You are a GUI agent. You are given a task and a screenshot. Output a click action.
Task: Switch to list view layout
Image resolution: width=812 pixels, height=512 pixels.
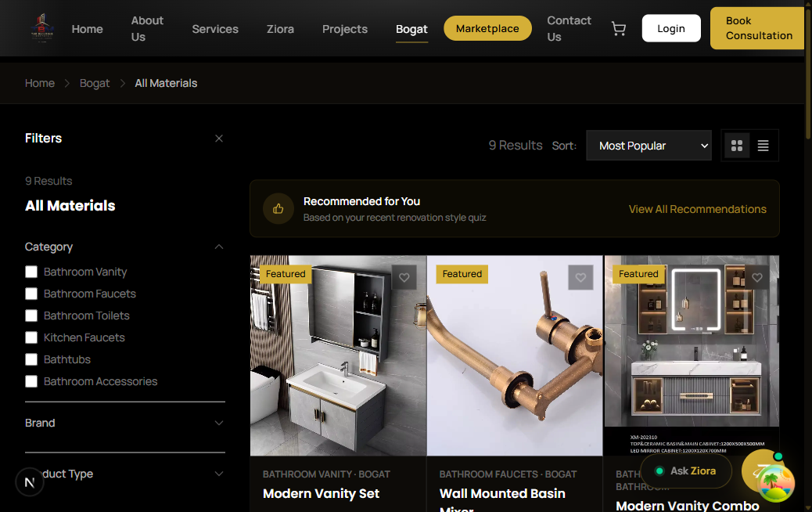pos(763,146)
